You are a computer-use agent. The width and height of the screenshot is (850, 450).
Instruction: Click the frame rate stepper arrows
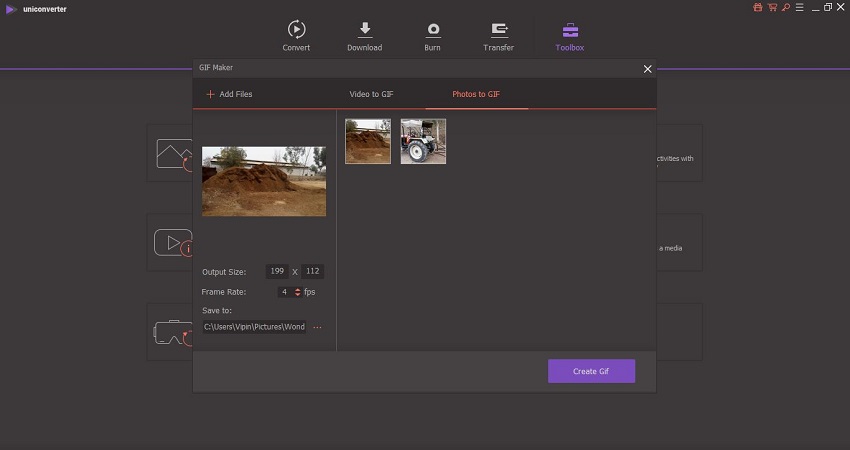coord(297,292)
